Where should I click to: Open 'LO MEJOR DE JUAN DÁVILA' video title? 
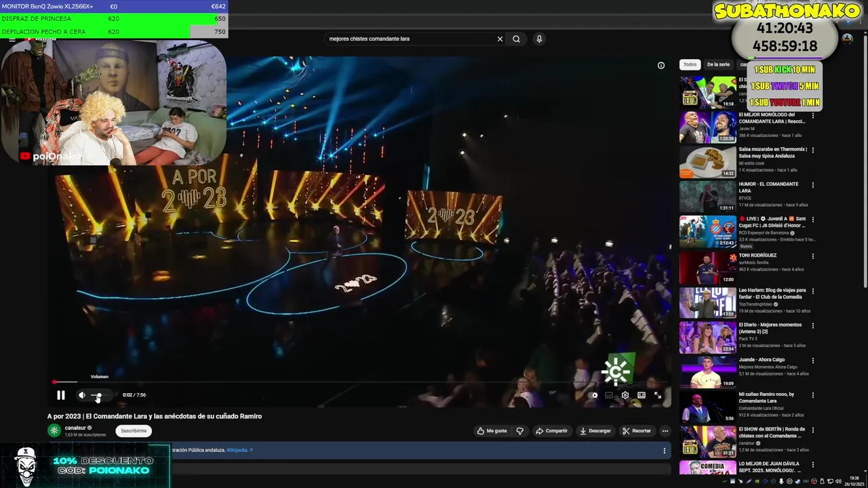(770, 467)
